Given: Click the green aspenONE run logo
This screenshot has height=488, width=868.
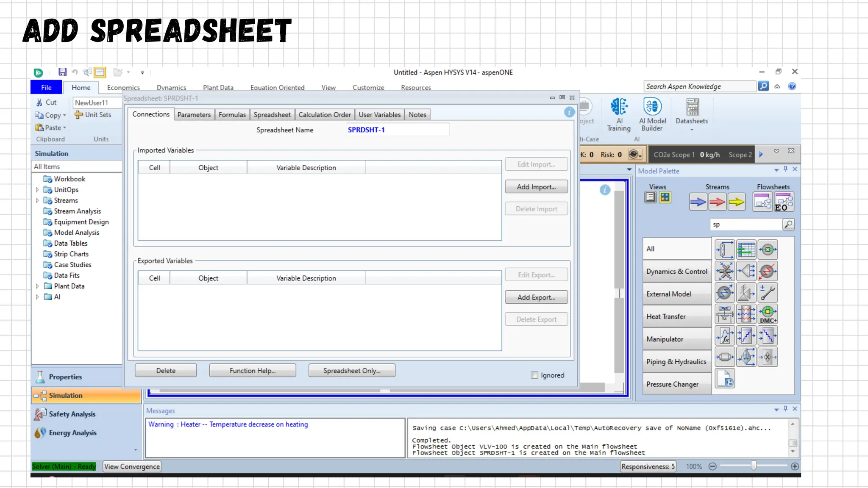Looking at the screenshot, I should [38, 72].
